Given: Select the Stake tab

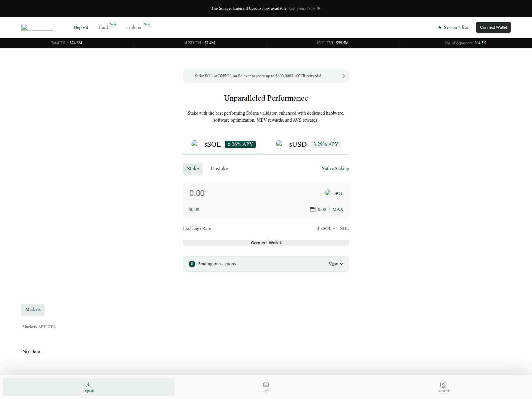Looking at the screenshot, I should (193, 169).
